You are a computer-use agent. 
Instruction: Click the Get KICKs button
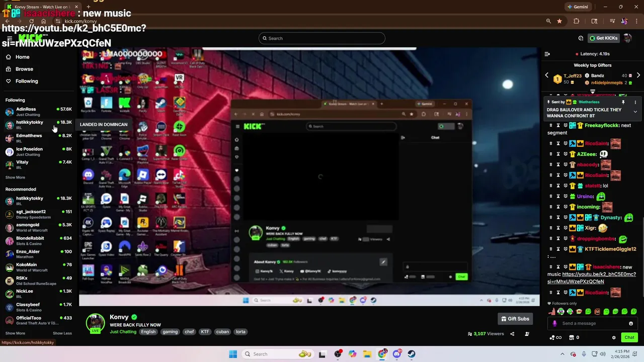(x=603, y=38)
